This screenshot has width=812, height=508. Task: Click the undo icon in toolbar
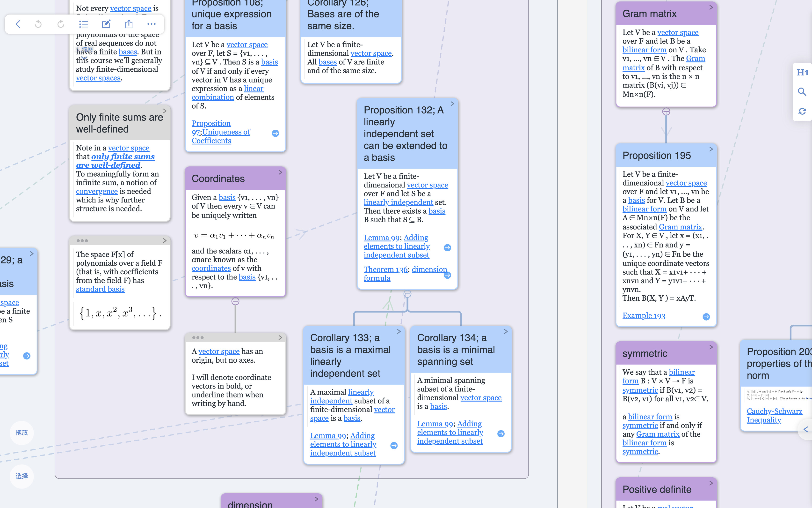pyautogui.click(x=38, y=24)
